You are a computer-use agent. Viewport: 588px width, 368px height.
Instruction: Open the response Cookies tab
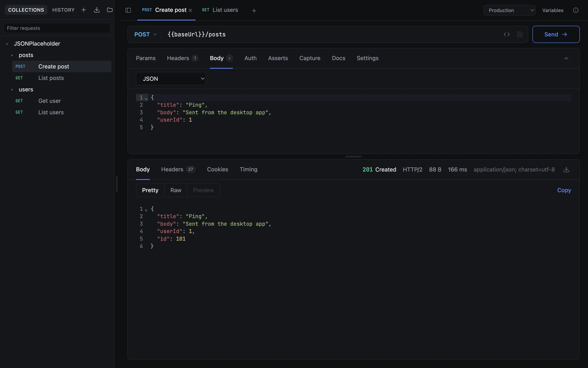pos(218,170)
